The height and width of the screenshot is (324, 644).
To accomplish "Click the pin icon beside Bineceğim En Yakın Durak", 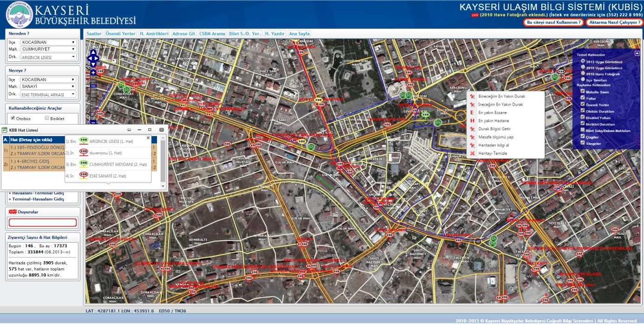I will tap(472, 96).
